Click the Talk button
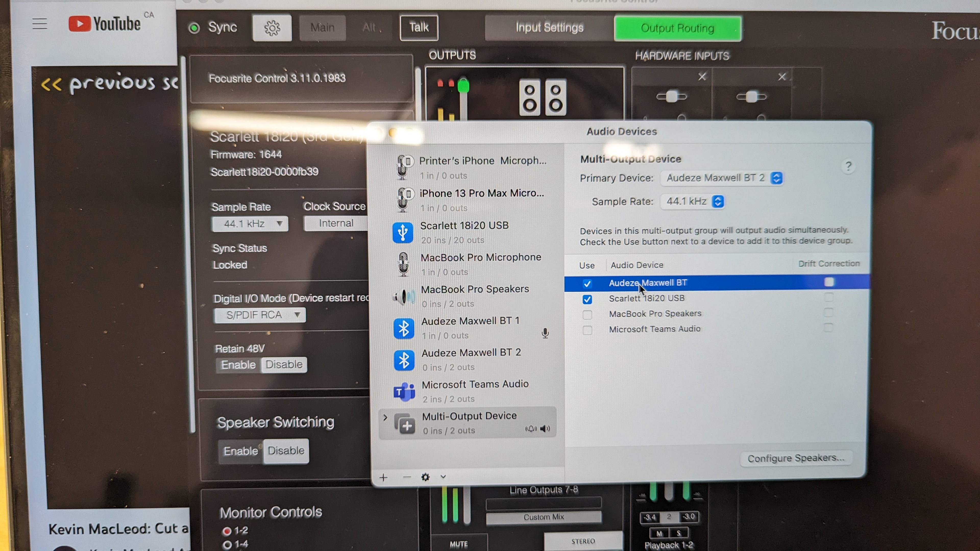Viewport: 980px width, 551px height. [419, 27]
